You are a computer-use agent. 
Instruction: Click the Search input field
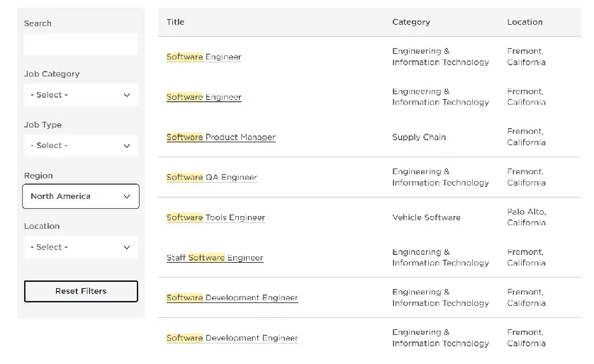81,45
